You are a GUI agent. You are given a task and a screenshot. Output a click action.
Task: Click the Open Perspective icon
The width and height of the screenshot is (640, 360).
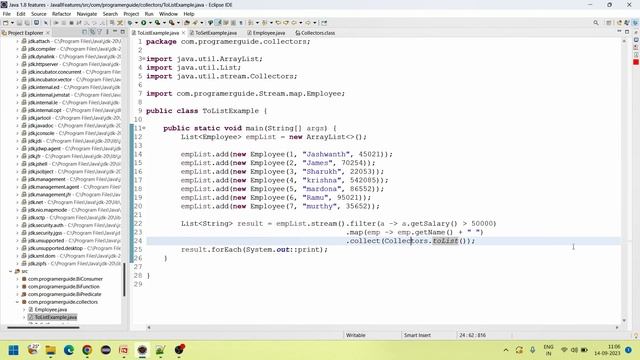(x=609, y=23)
